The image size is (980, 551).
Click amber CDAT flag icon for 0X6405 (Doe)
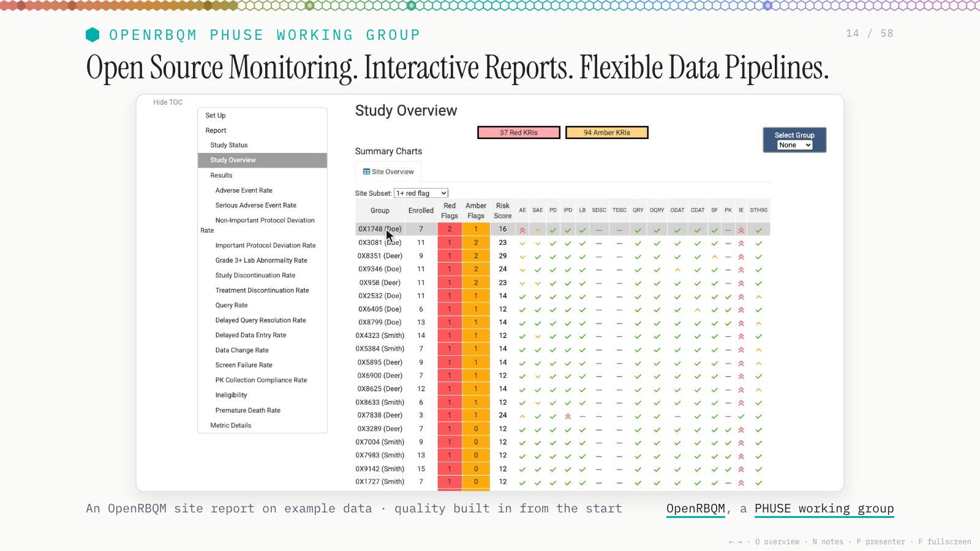pyautogui.click(x=698, y=310)
